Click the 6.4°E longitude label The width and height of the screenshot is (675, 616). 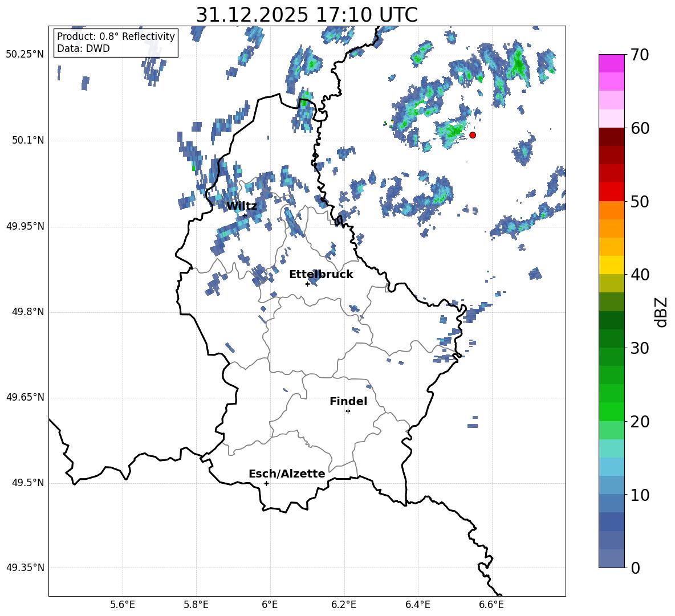click(417, 605)
